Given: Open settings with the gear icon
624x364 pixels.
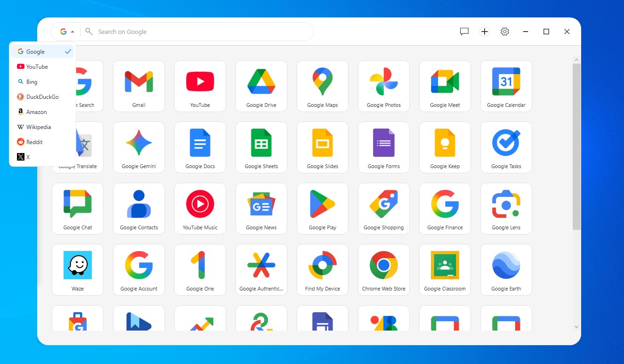Looking at the screenshot, I should coord(505,32).
